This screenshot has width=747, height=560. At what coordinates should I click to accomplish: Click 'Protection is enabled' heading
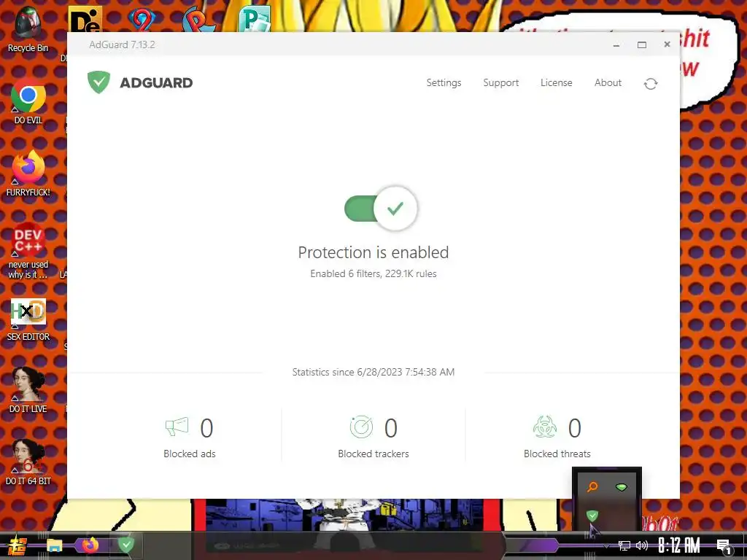point(373,252)
